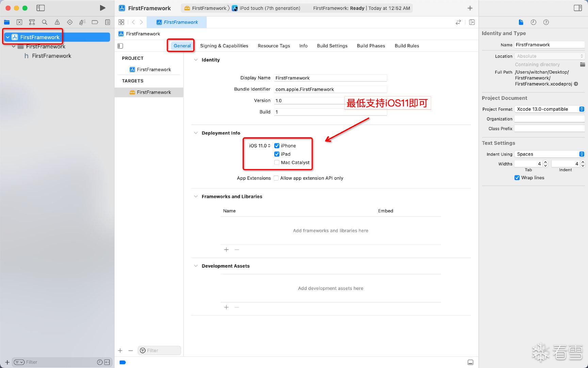
Task: Show the History inspector
Action: (534, 22)
